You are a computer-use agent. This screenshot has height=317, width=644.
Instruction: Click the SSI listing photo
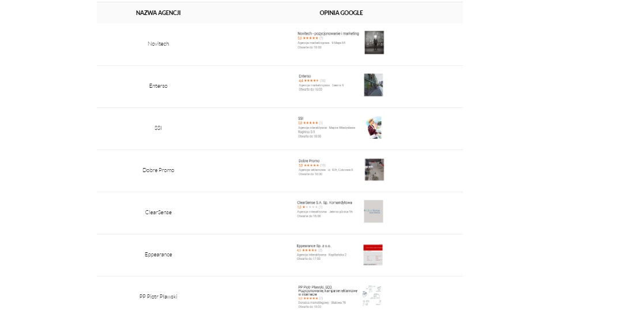tap(374, 128)
